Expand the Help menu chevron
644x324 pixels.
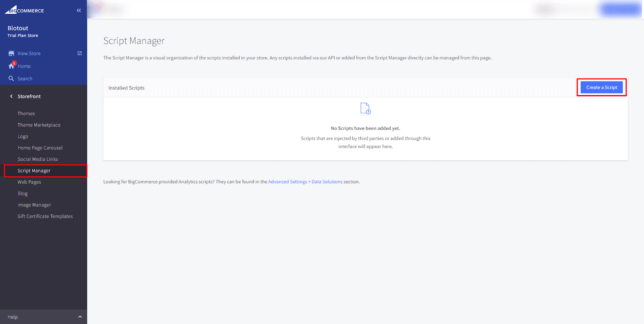[x=80, y=317]
